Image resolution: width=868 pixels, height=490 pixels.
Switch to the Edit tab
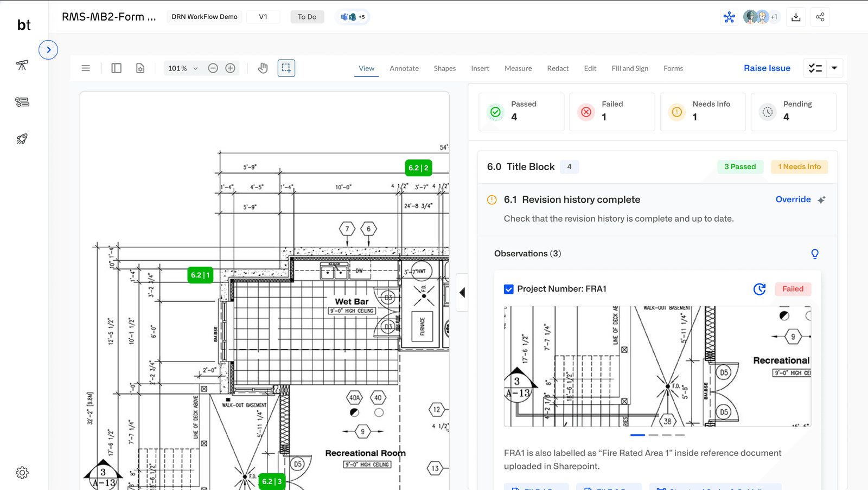pyautogui.click(x=590, y=68)
